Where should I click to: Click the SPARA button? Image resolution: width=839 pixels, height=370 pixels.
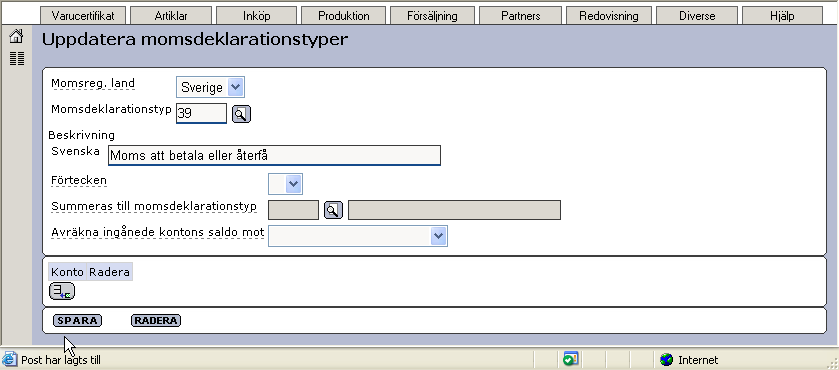(x=78, y=321)
